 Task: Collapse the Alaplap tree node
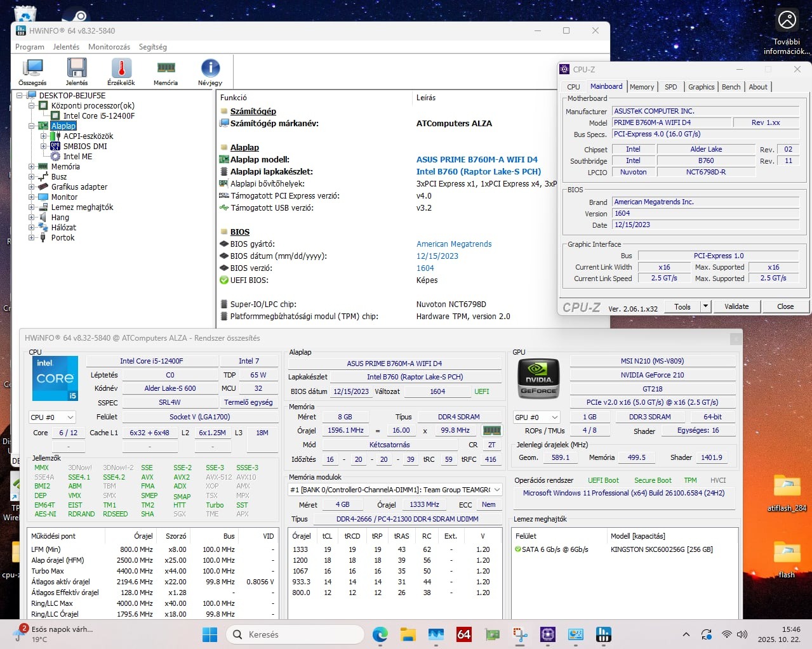pyautogui.click(x=31, y=126)
